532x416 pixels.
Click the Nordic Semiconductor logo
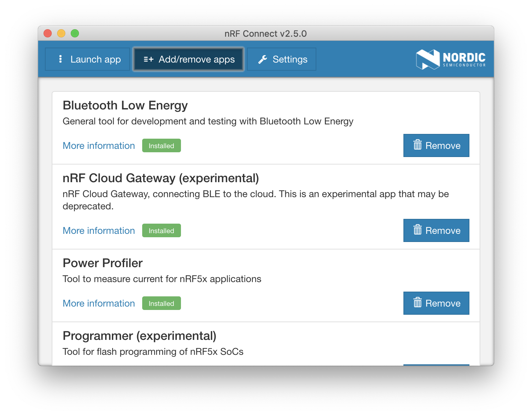click(x=450, y=59)
